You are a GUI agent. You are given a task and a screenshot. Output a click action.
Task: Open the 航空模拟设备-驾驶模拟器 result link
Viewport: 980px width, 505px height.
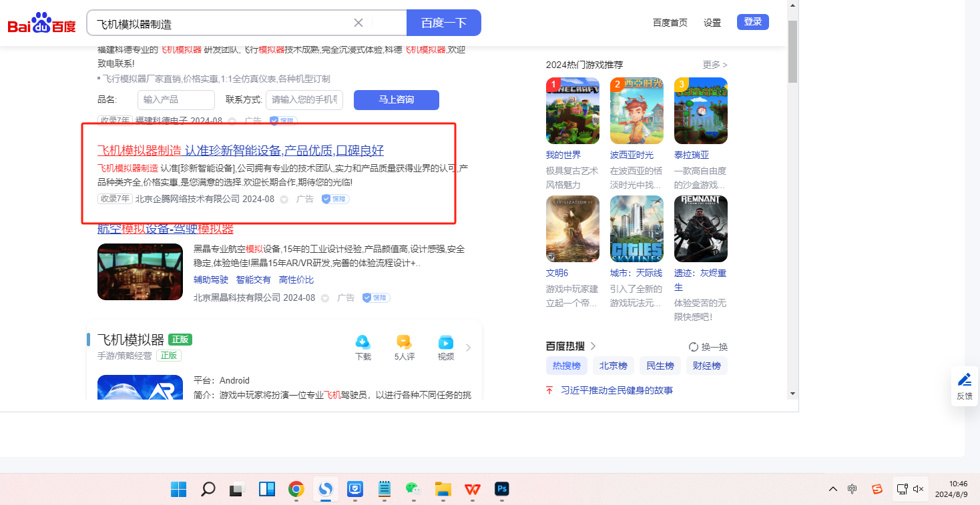click(x=166, y=229)
